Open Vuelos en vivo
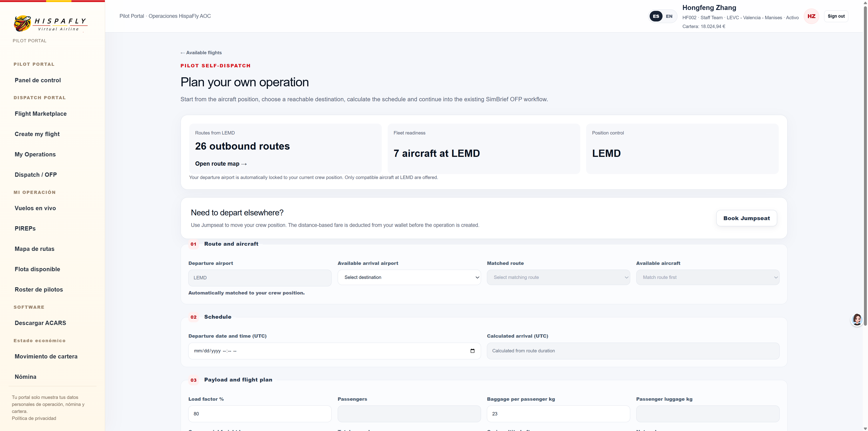 [35, 208]
